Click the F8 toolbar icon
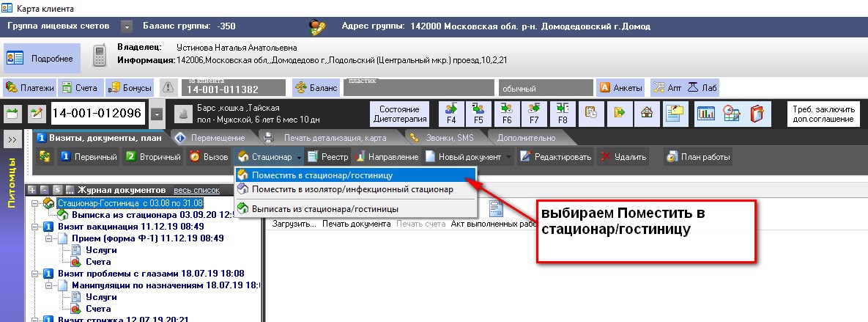The height and width of the screenshot is (322, 868). tap(563, 113)
